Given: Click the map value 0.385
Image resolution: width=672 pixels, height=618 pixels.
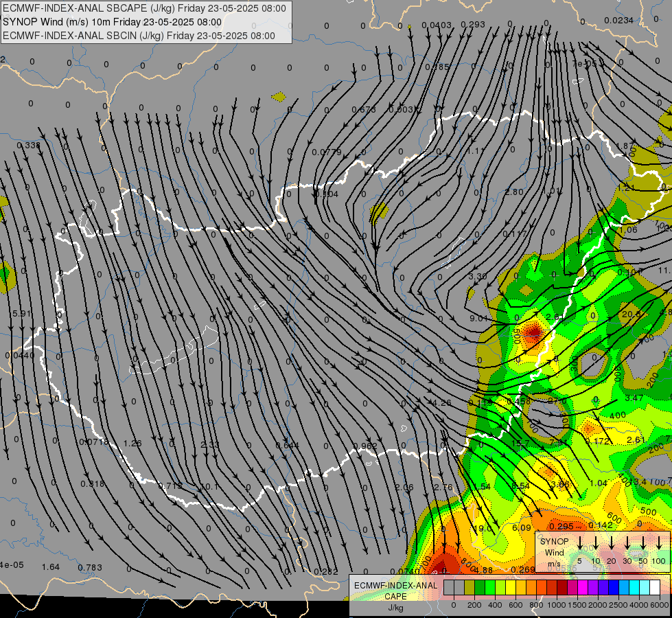Looking at the screenshot, I should point(437,67).
